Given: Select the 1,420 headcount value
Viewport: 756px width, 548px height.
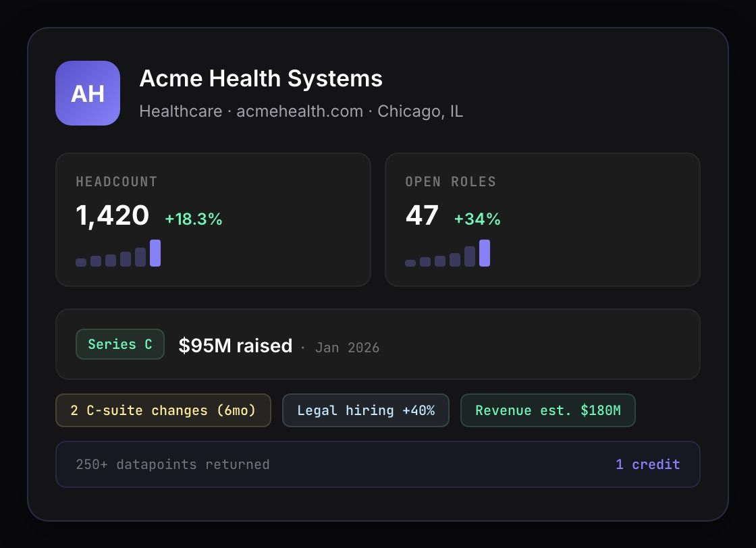Looking at the screenshot, I should click(112, 215).
